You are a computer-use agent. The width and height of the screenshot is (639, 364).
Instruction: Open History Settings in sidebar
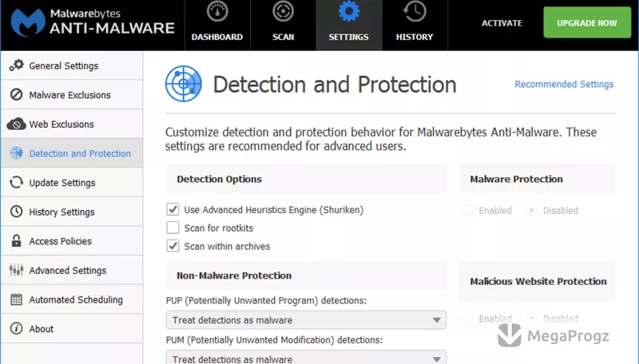point(72,212)
